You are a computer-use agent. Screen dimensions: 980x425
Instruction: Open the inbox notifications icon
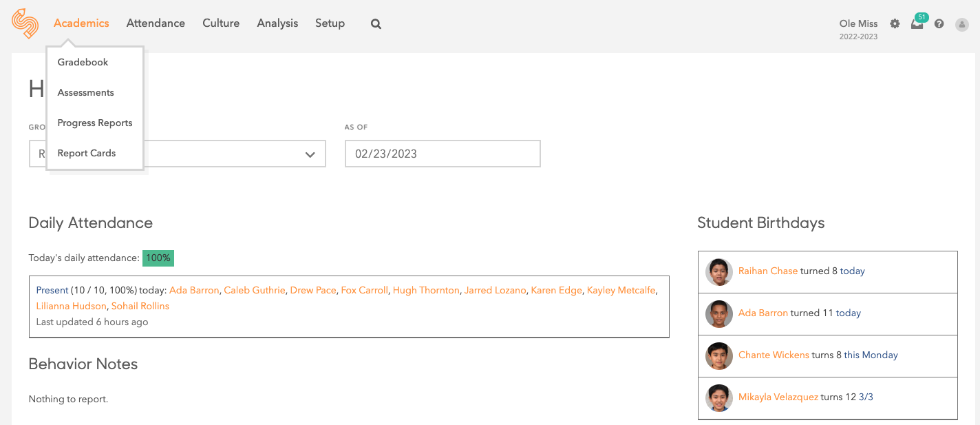[917, 23]
